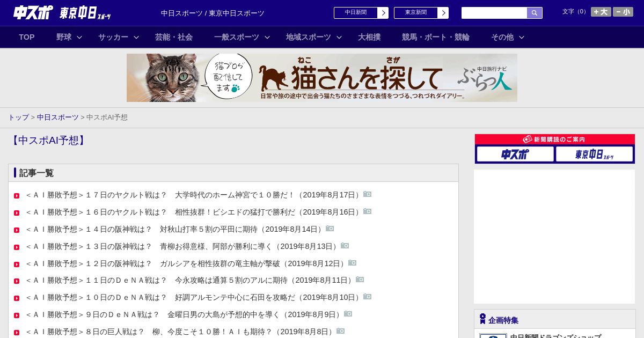Open the その他 menu

502,37
